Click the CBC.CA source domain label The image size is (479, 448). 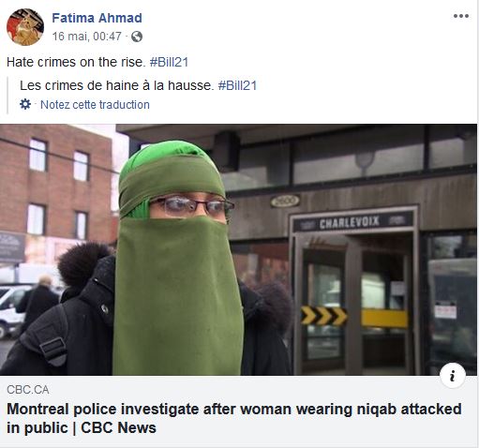point(28,390)
